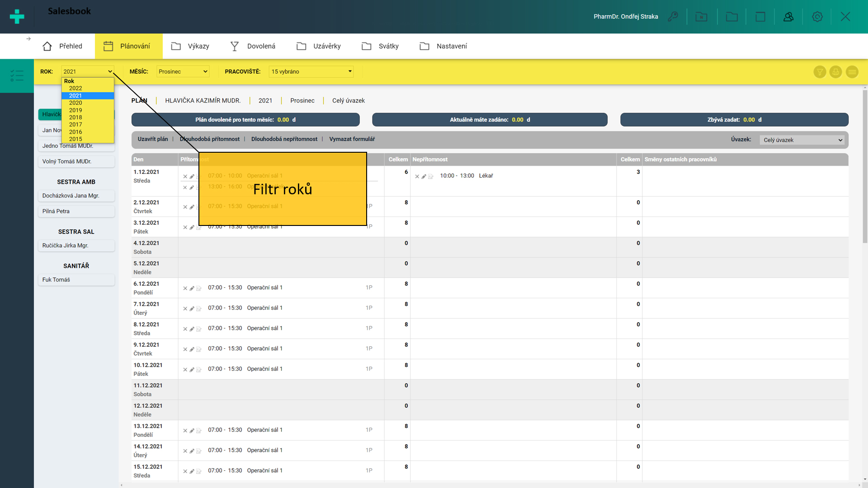
Task: Open the Úvazek dropdown showing Celý úvazek
Action: click(802, 140)
